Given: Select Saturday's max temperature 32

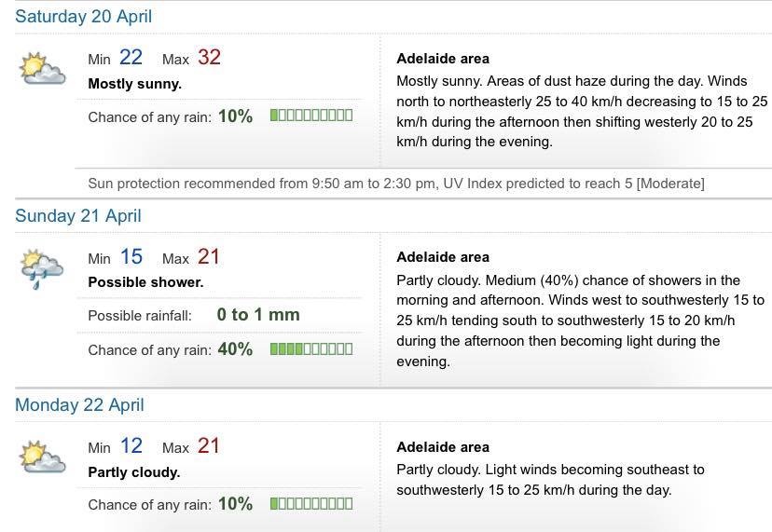Looking at the screenshot, I should [x=209, y=57].
